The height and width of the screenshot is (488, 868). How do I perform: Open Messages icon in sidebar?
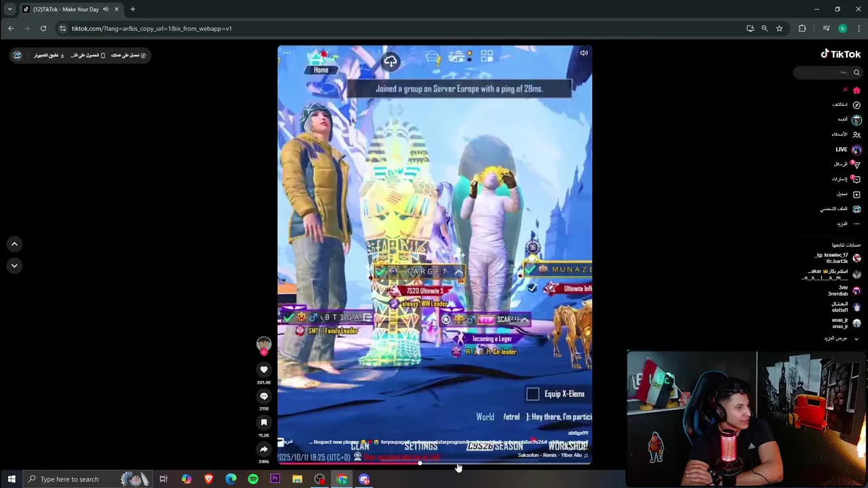click(x=856, y=165)
